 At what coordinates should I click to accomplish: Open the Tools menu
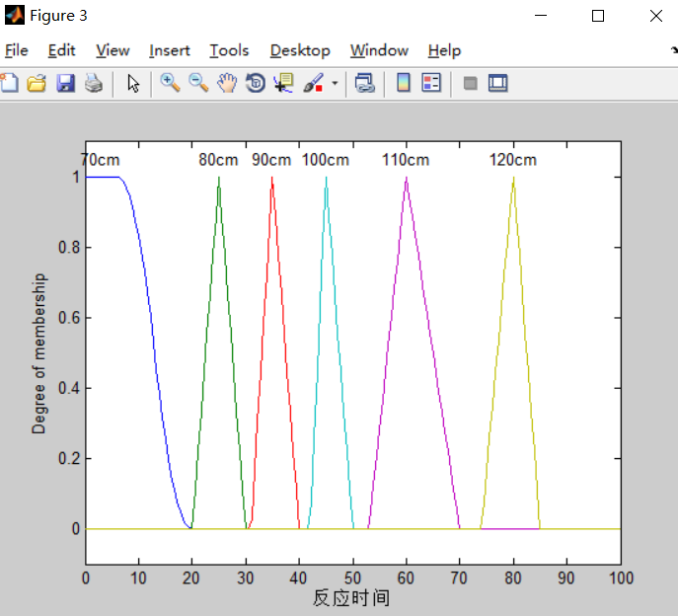pos(229,50)
